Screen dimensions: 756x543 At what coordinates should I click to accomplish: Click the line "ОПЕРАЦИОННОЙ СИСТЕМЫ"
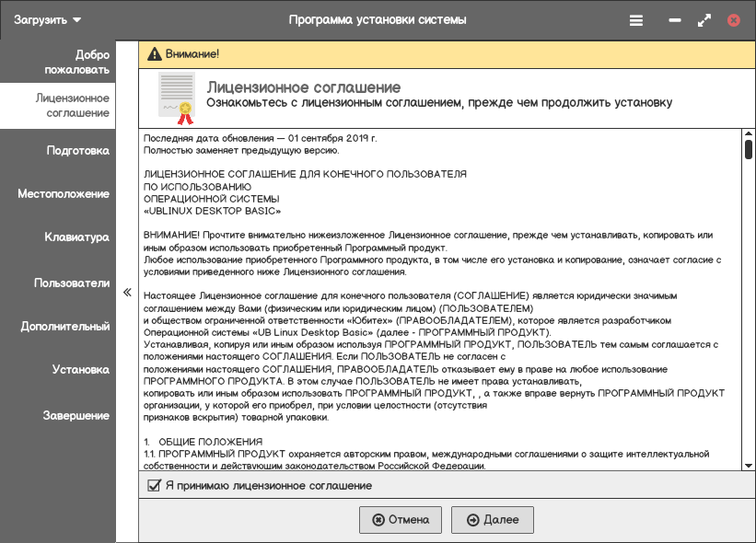tap(211, 199)
